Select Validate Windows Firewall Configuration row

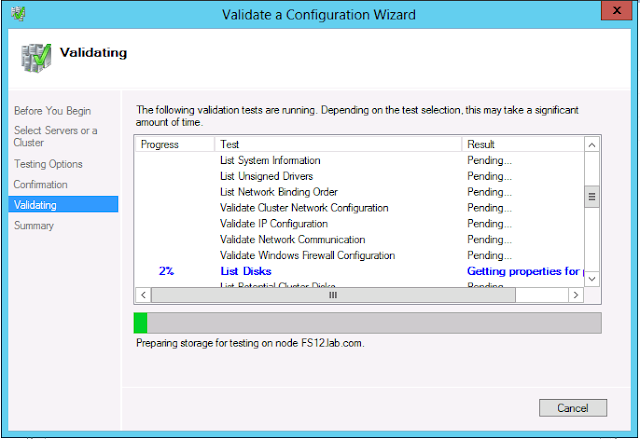pos(360,256)
